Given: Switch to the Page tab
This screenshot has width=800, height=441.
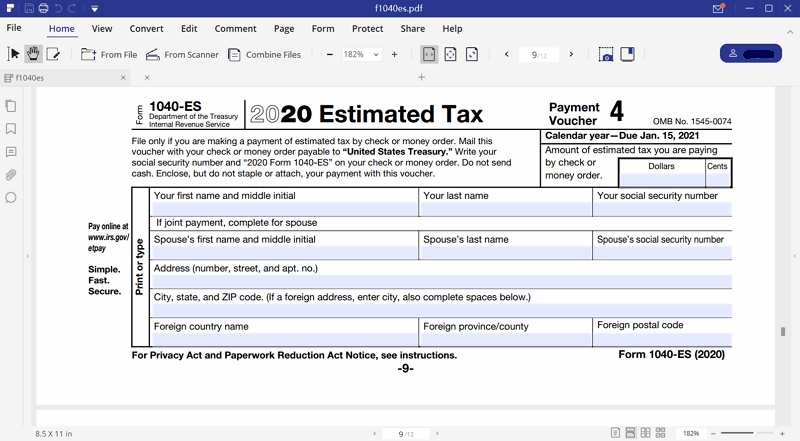Looking at the screenshot, I should coord(284,29).
